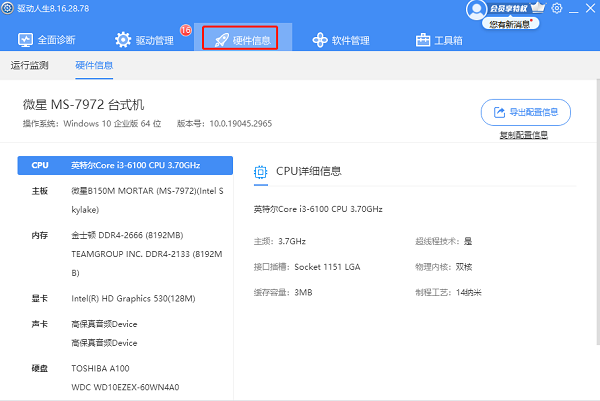Switch to the 运行监测 sub-tab
Screen dimensions: 600x401
click(x=29, y=66)
